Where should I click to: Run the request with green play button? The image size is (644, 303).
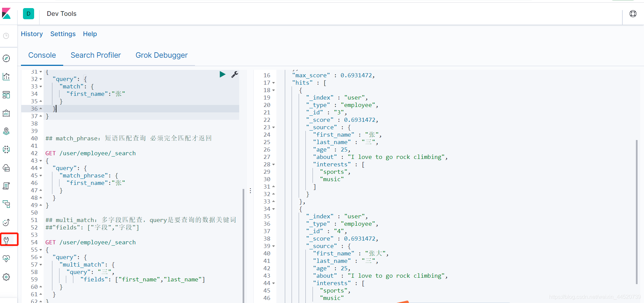222,74
